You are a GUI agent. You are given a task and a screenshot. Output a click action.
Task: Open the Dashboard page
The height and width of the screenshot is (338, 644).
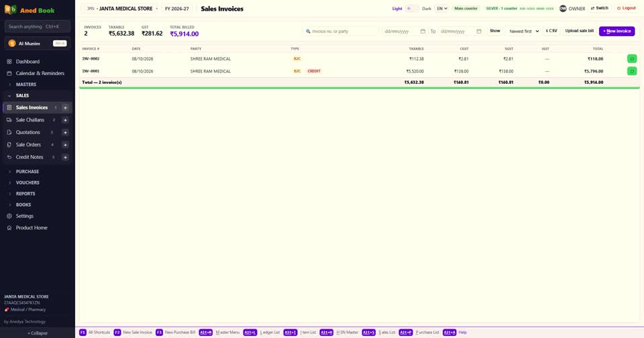pos(28,62)
